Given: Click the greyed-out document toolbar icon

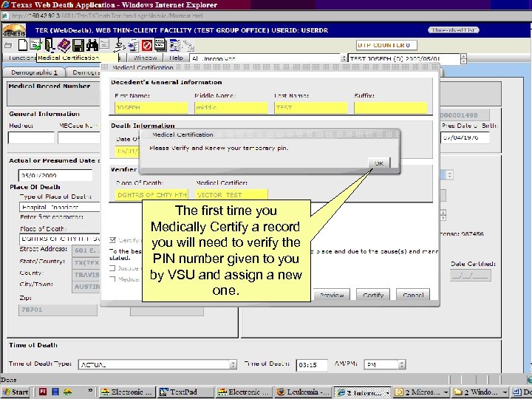Looking at the screenshot, I should click(x=105, y=44).
